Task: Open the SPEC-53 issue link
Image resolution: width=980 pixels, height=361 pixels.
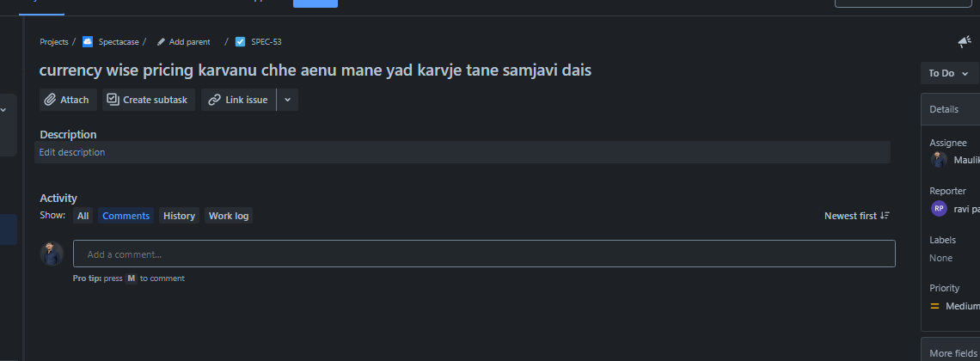Action: coord(266,41)
